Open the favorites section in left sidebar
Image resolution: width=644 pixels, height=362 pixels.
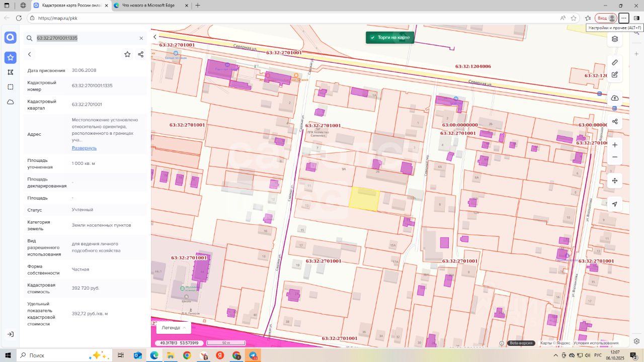11,57
